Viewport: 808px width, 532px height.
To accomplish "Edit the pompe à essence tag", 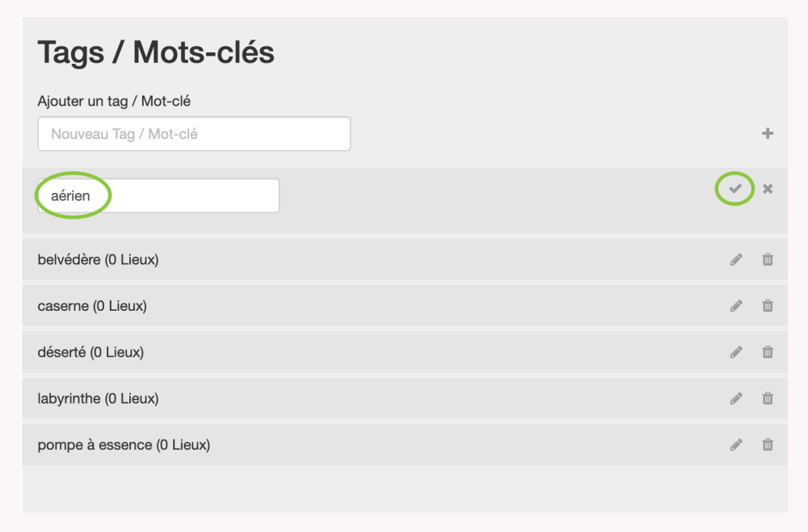I will [x=736, y=445].
